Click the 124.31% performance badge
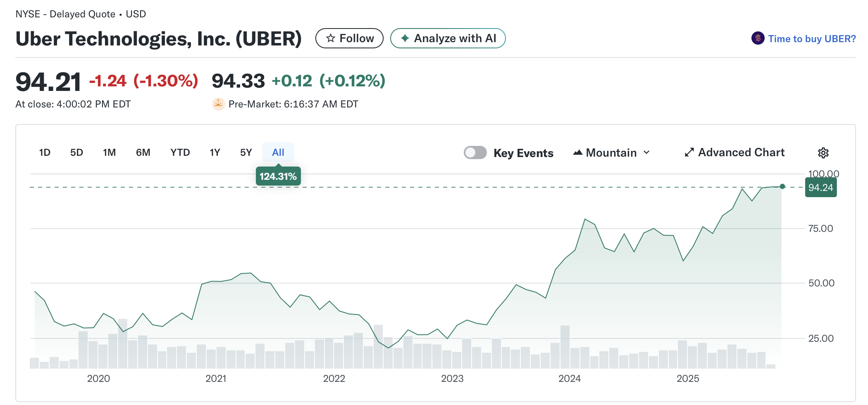This screenshot has width=868, height=405. [278, 176]
